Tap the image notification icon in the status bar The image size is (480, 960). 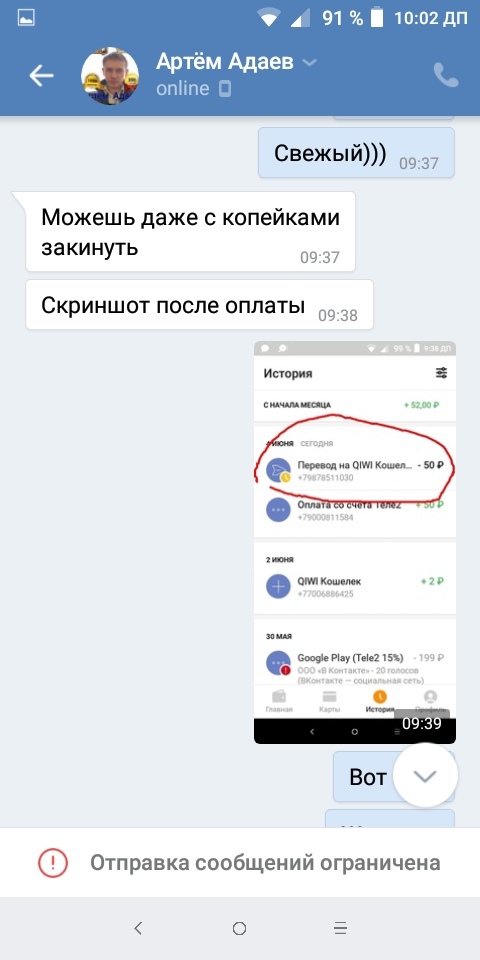(x=26, y=18)
